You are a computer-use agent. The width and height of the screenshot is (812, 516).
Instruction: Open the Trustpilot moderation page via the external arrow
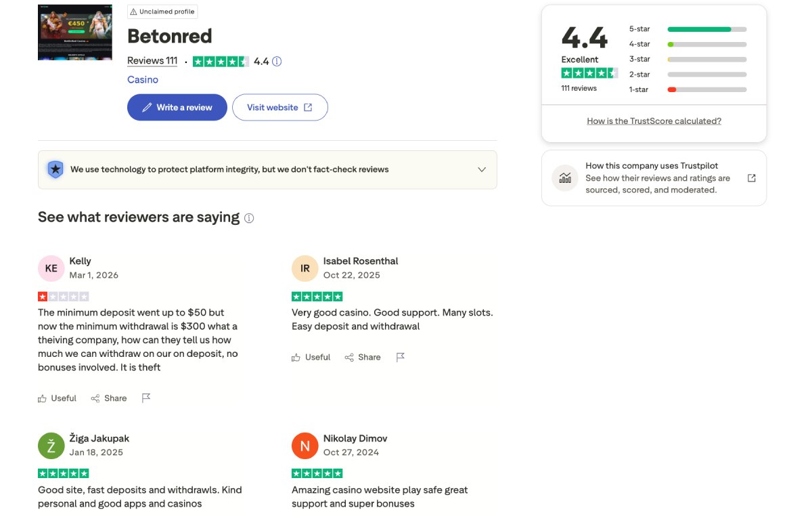tap(751, 177)
